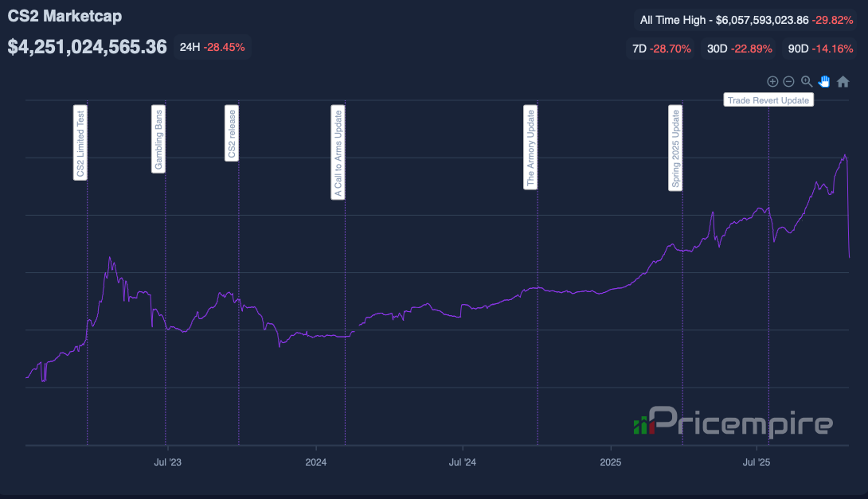Click the Spring 2025 Update annotation label
The width and height of the screenshot is (868, 499).
675,149
